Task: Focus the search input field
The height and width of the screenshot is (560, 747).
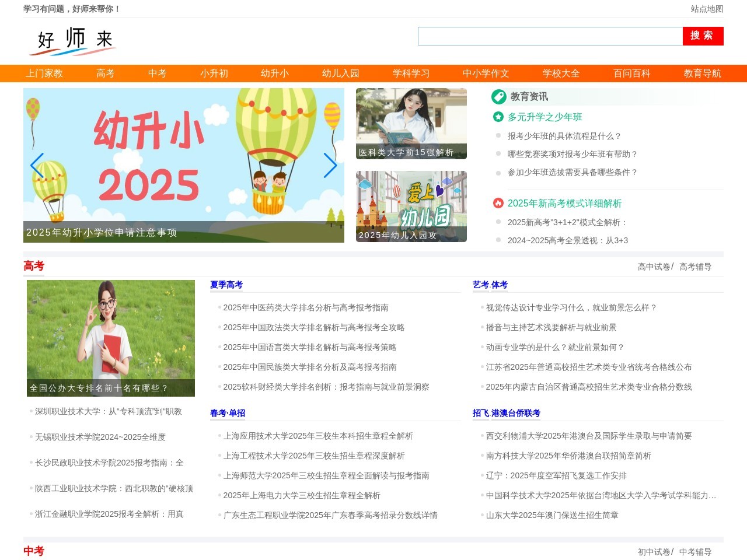Action: tap(550, 36)
